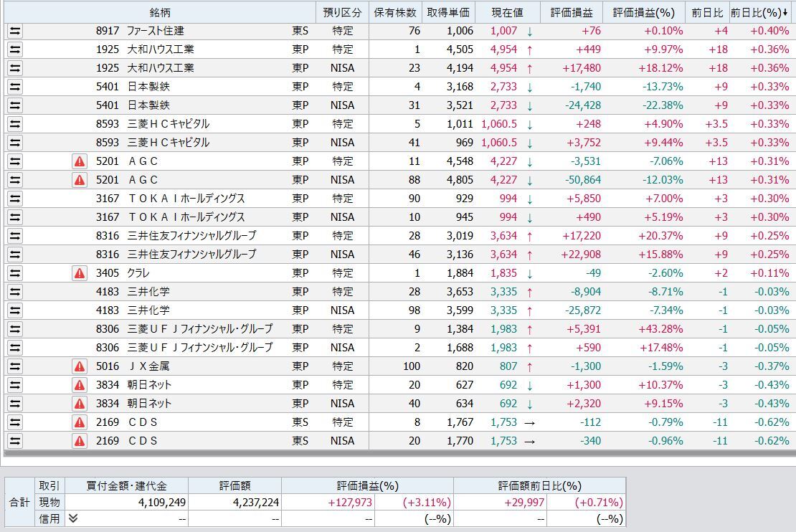Sort by the 現在値 column header
This screenshot has height=532, width=796.
(507, 13)
